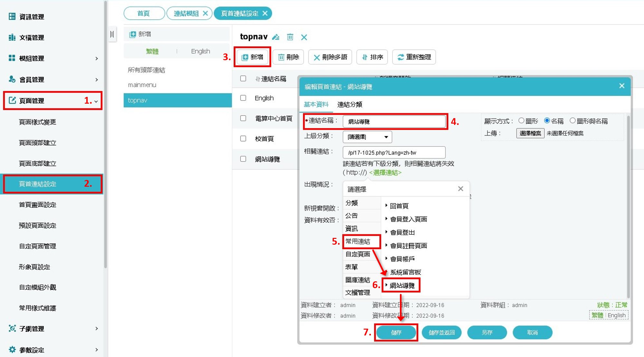Select topnav in the link group list

tap(178, 100)
